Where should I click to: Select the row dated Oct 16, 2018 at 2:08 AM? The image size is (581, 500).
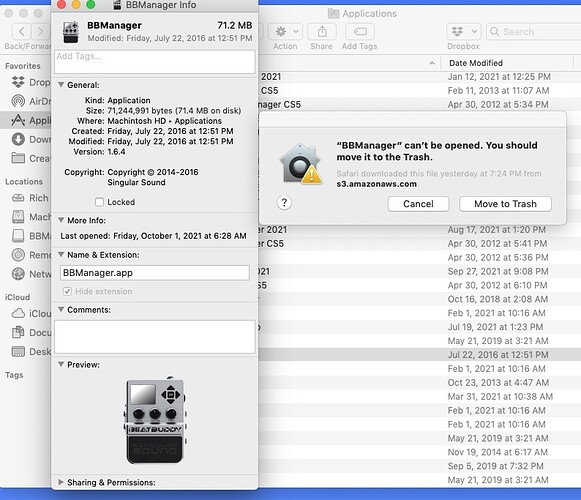point(419,299)
